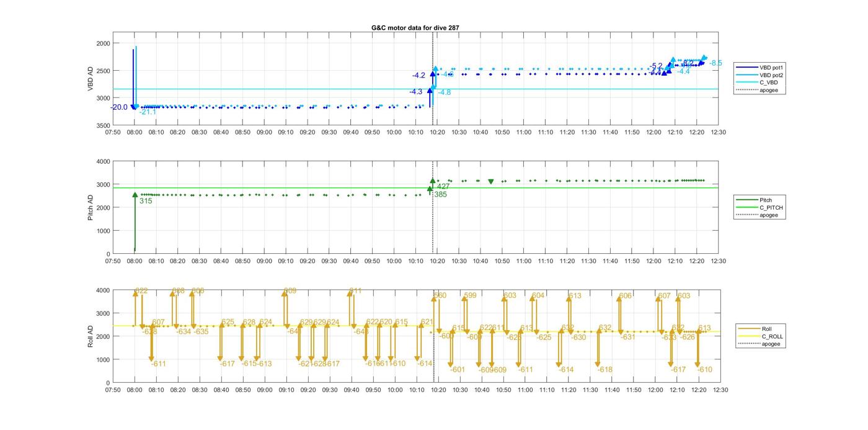Click the "-601" roll data label
868x430 pixels.
(458, 370)
